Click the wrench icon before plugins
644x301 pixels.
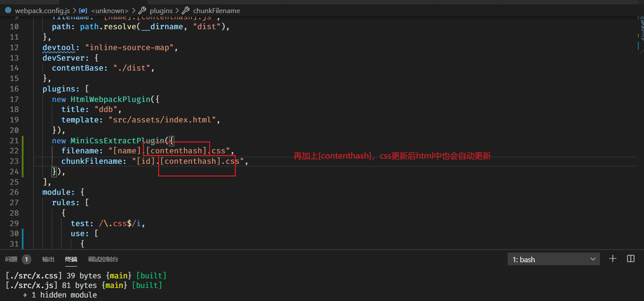142,10
